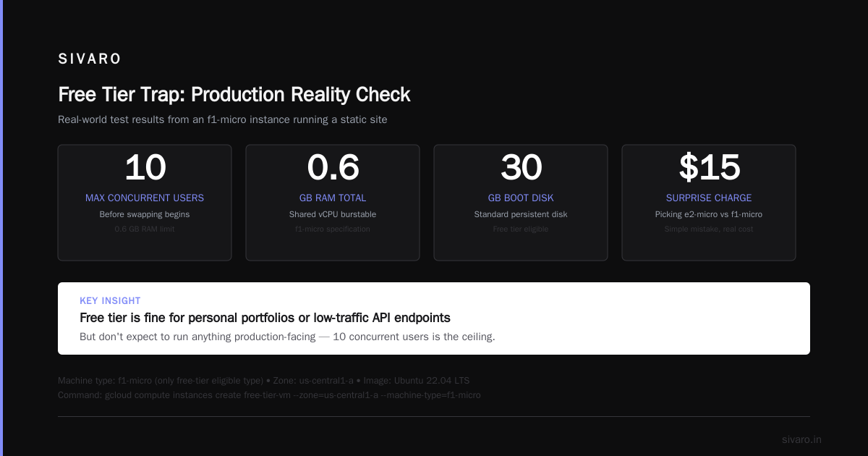The image size is (868, 456).
Task: Click Picking e2-micro vs f1-micro text
Action: tap(709, 214)
